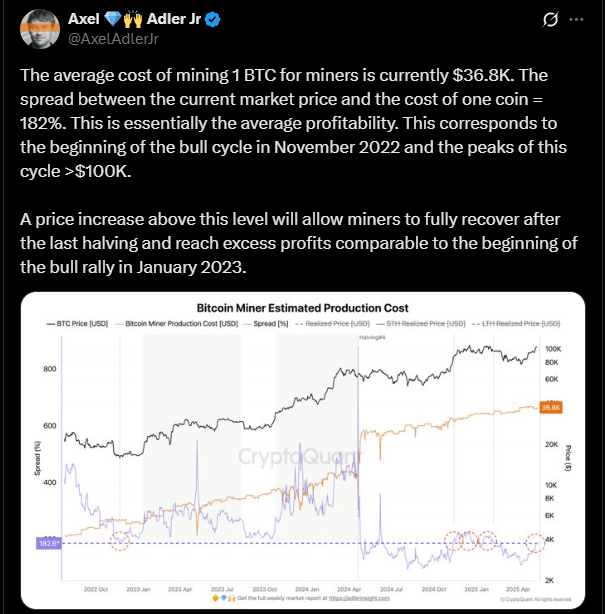Image resolution: width=605 pixels, height=614 pixels.
Task: Open the adlerinsight.com report link
Action: coord(359,598)
